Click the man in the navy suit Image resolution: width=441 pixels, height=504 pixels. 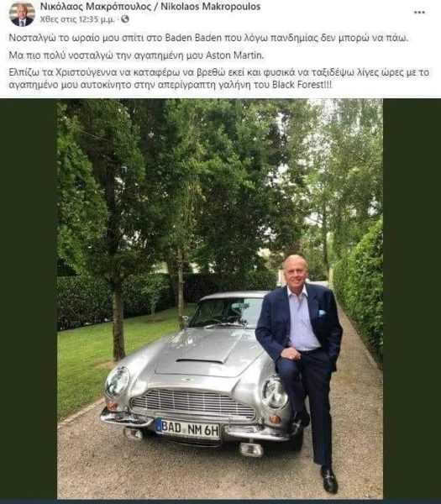pyautogui.click(x=301, y=370)
